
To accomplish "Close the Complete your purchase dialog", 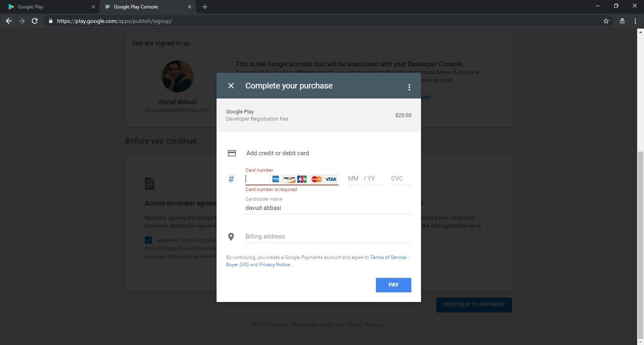I will pos(231,86).
